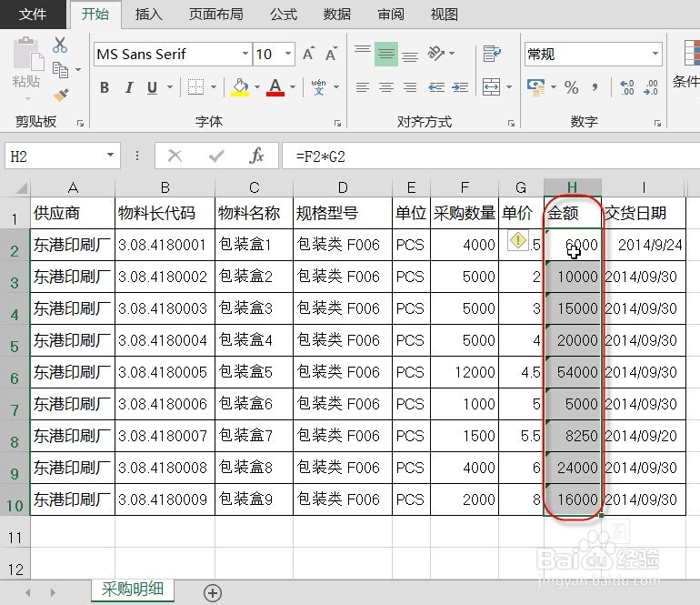Open the 视图 ribbon tab
The height and width of the screenshot is (605, 700).
coord(445,15)
